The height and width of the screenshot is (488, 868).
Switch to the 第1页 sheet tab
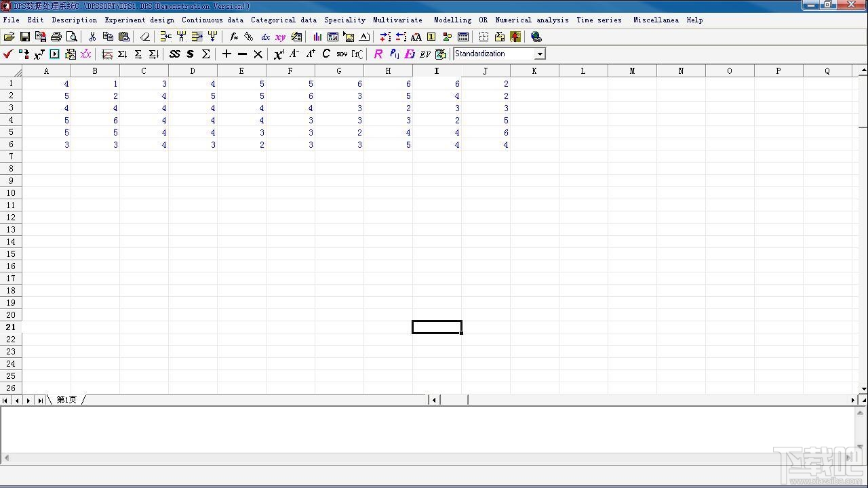(66, 400)
